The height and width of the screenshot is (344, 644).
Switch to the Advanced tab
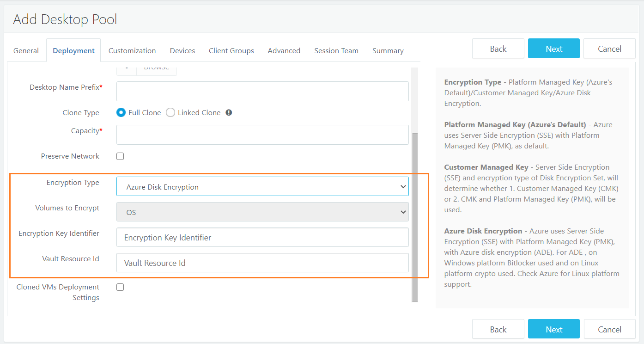pyautogui.click(x=284, y=51)
